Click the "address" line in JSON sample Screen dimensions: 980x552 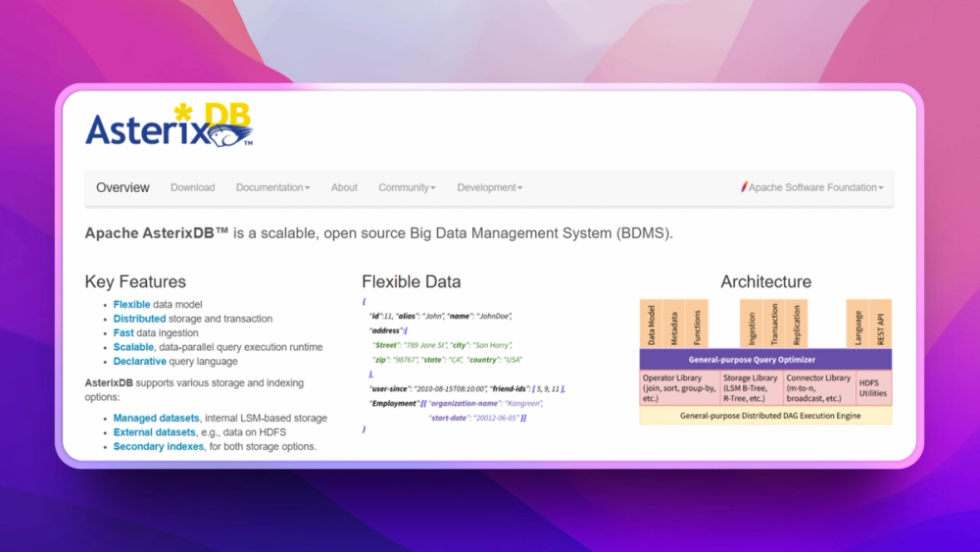click(x=388, y=330)
